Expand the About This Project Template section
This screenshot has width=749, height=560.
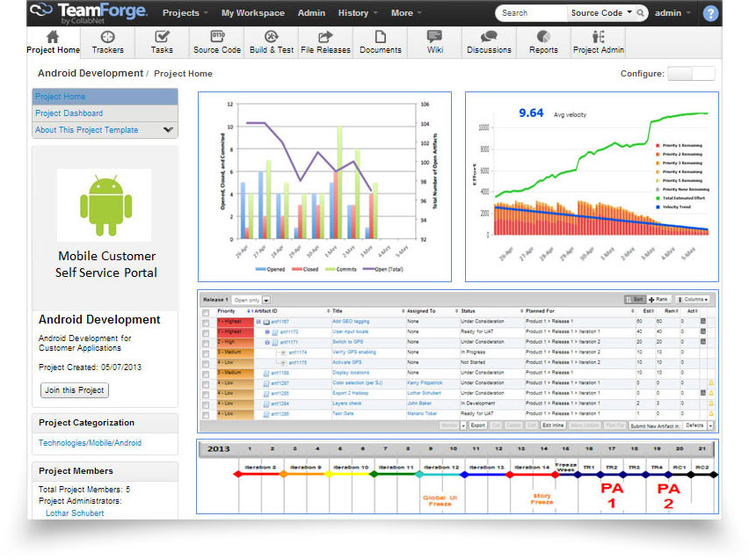click(168, 130)
